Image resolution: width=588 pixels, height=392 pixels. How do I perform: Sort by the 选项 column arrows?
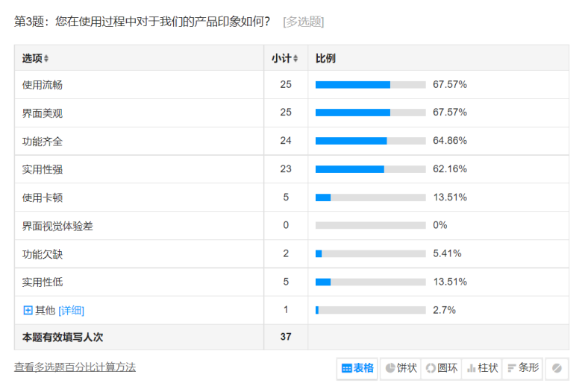point(46,59)
